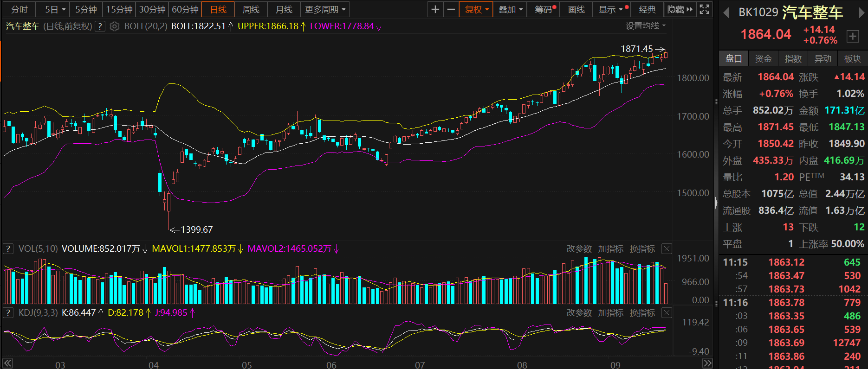Close the VOL indicator panel
This screenshot has height=369, width=868.
coord(667,249)
